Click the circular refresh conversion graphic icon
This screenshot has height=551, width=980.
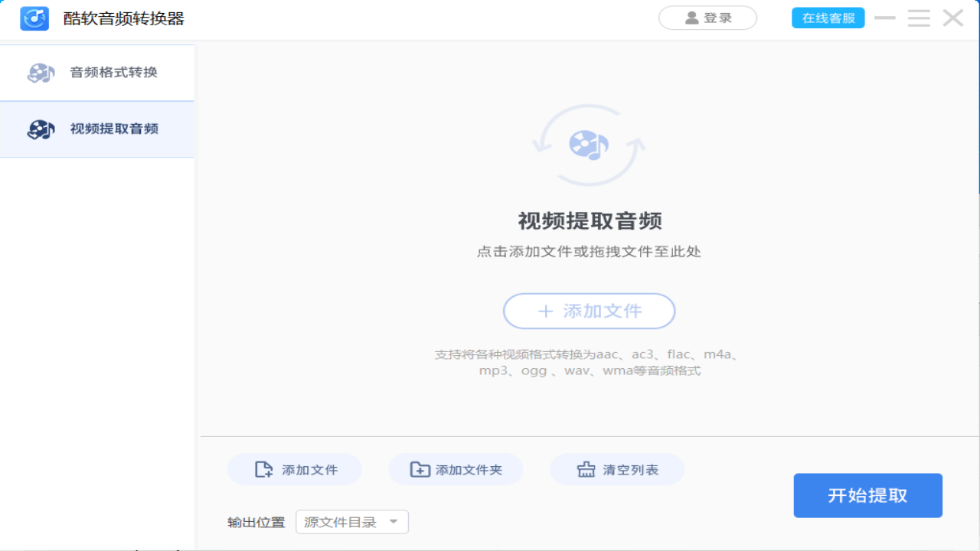588,145
